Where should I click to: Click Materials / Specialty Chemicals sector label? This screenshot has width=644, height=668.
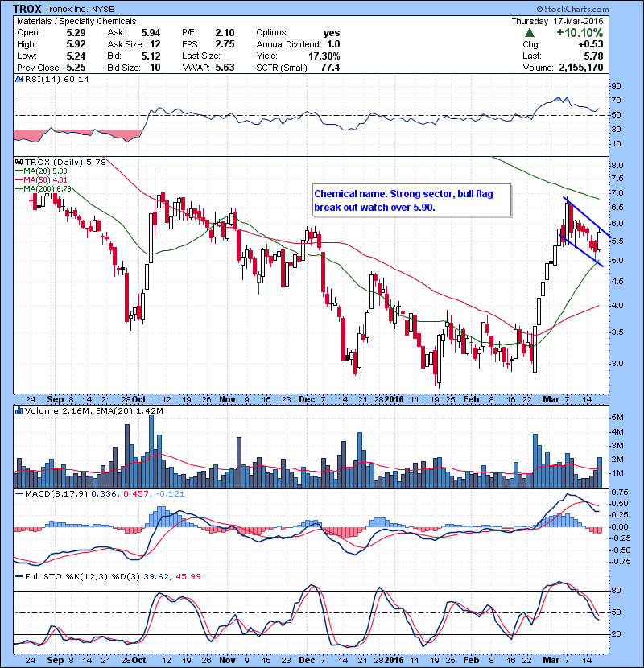click(x=76, y=21)
